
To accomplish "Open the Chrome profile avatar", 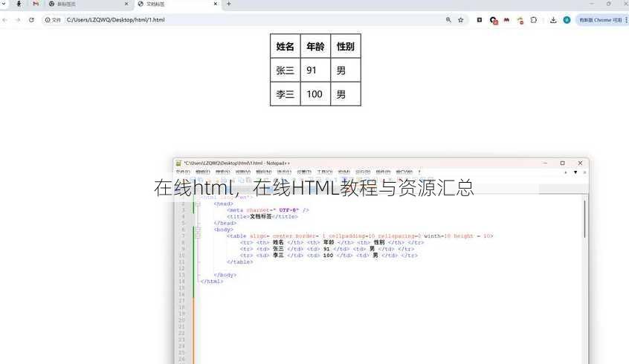I will [567, 19].
